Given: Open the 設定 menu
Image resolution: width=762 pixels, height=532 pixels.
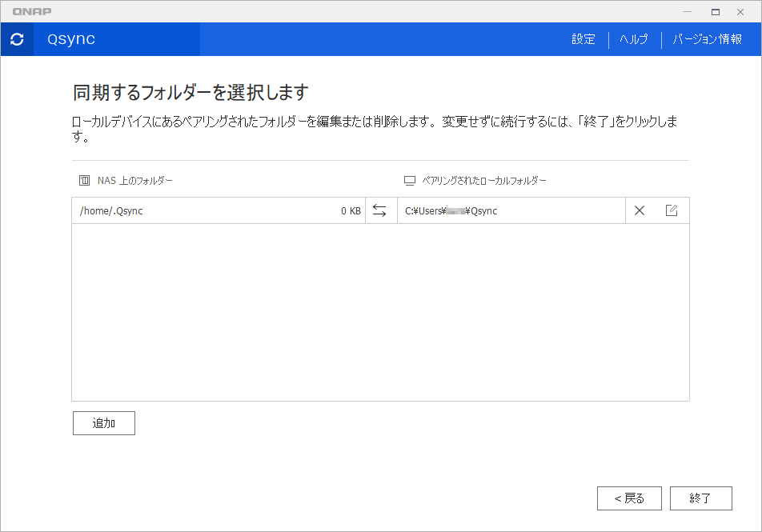Looking at the screenshot, I should point(584,39).
